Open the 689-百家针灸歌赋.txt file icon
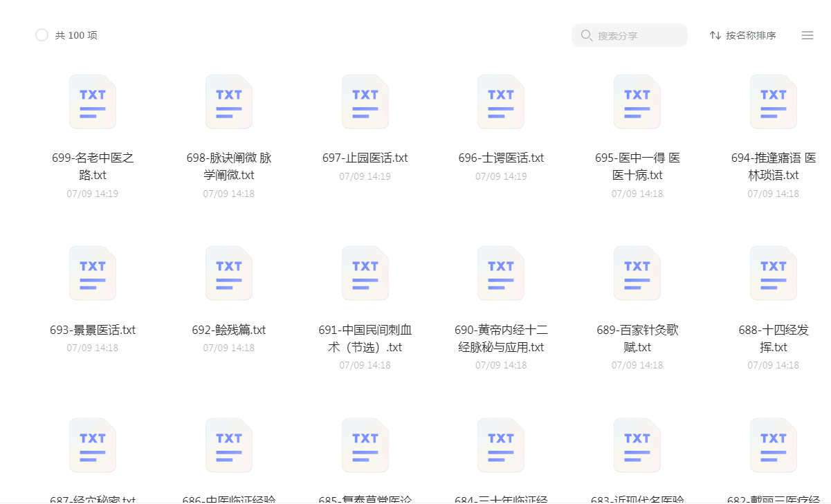Viewport: 831px width, 504px height. click(x=637, y=273)
